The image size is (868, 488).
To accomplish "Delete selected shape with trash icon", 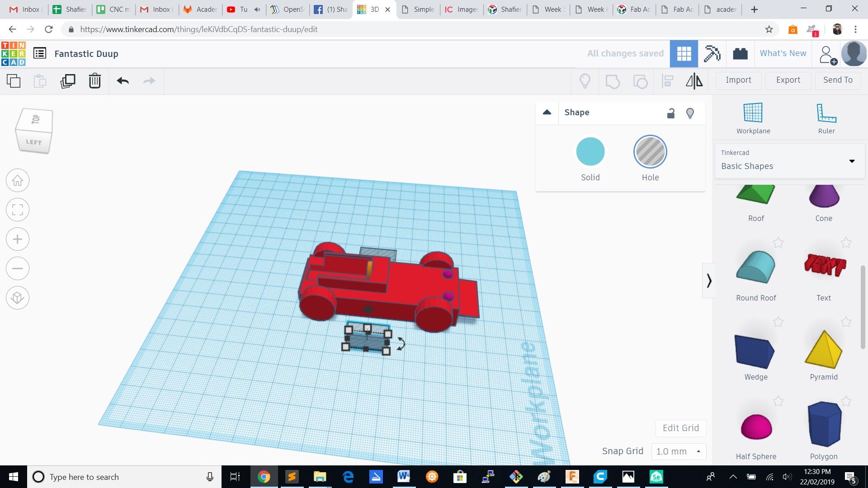I will (94, 81).
